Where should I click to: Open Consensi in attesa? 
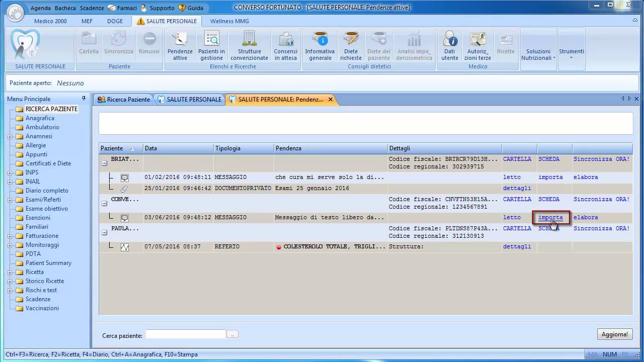tap(285, 46)
